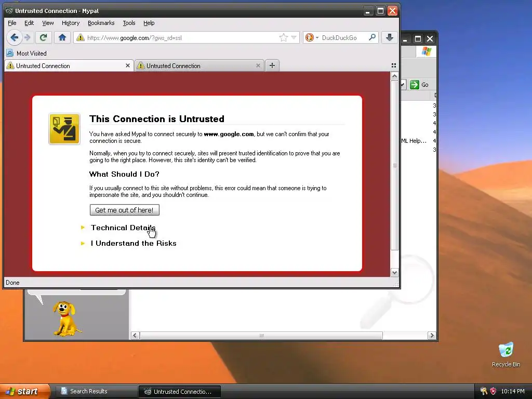Click the browser page scroll down arrow
Image resolution: width=532 pixels, height=399 pixels.
point(394,272)
